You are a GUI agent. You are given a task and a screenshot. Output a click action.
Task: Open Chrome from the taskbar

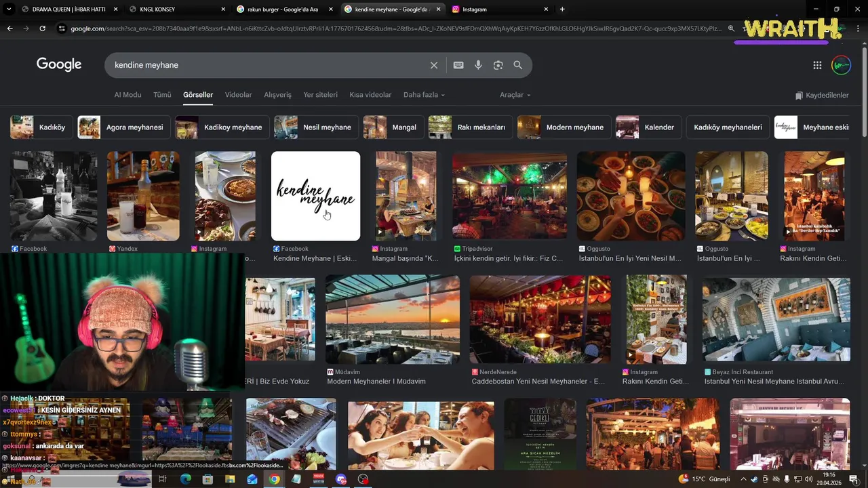pyautogui.click(x=274, y=479)
